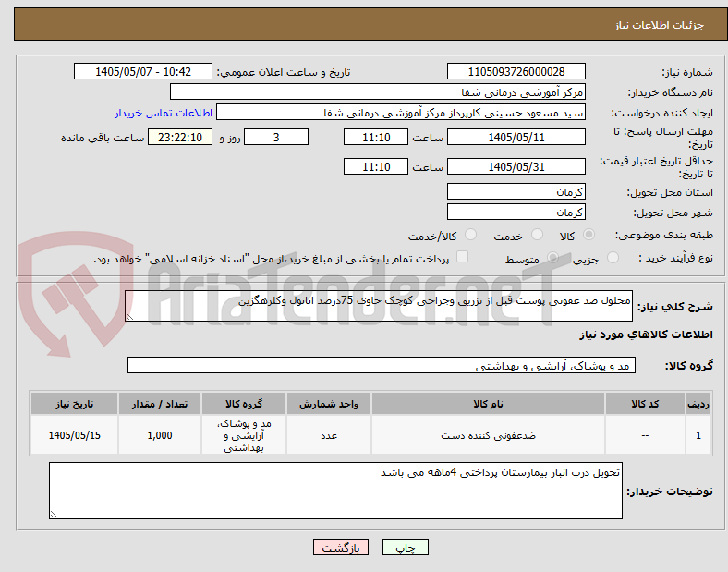
Task: Click the نام کالا column header
Action: 488,404
